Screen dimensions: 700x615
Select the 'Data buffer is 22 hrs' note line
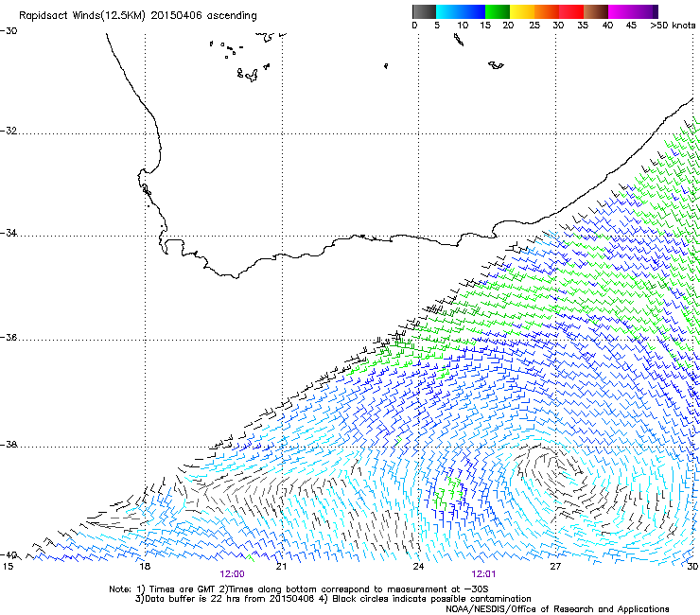(333, 599)
